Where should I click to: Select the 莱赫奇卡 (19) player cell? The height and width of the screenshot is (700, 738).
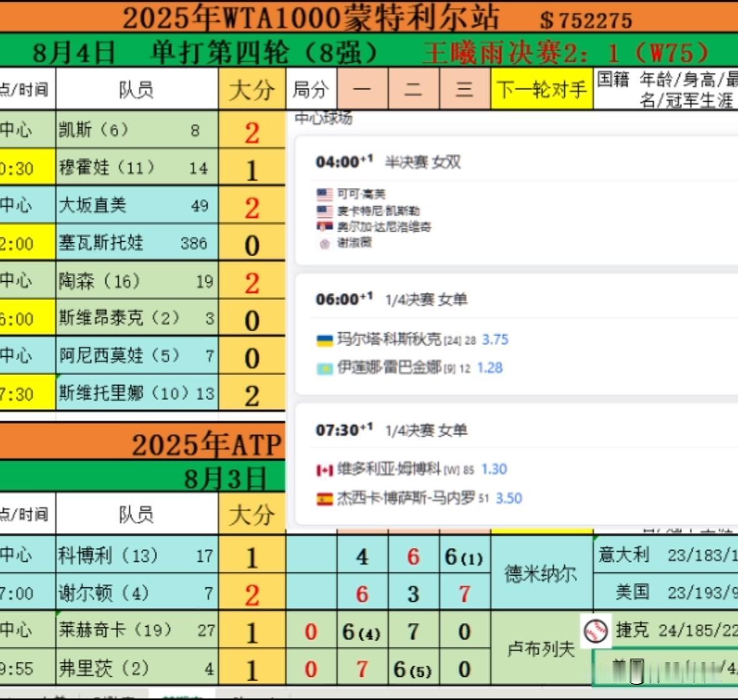[137, 630]
